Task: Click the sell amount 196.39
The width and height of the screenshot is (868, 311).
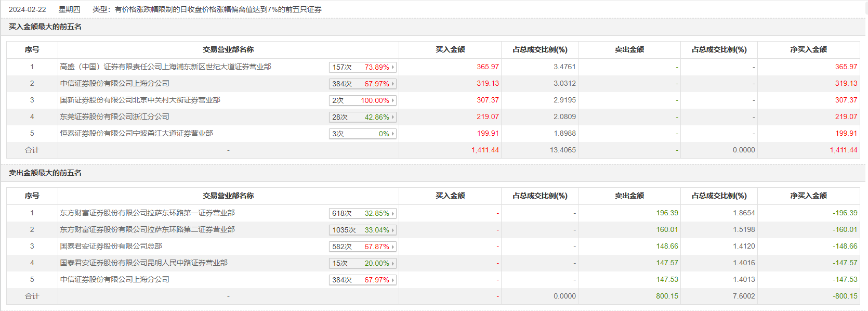Action: pyautogui.click(x=667, y=213)
